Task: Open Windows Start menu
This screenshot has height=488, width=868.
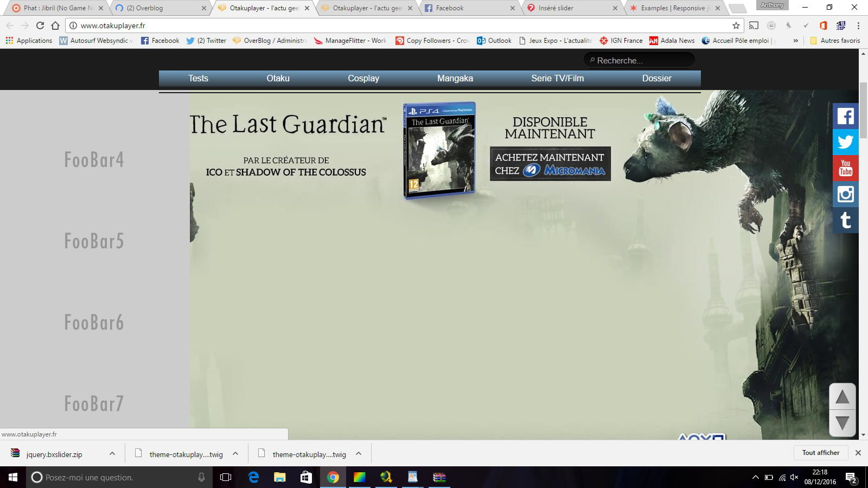Action: pyautogui.click(x=13, y=477)
